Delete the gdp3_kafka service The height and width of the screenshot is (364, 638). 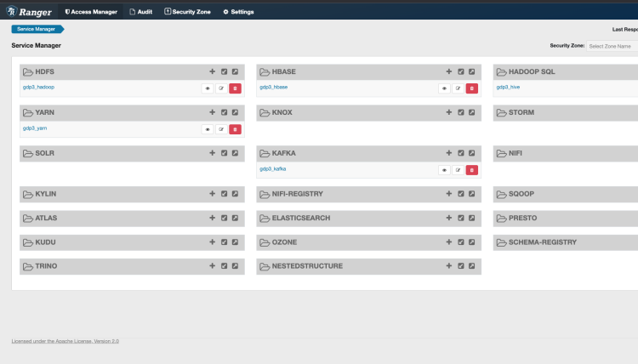tap(472, 170)
